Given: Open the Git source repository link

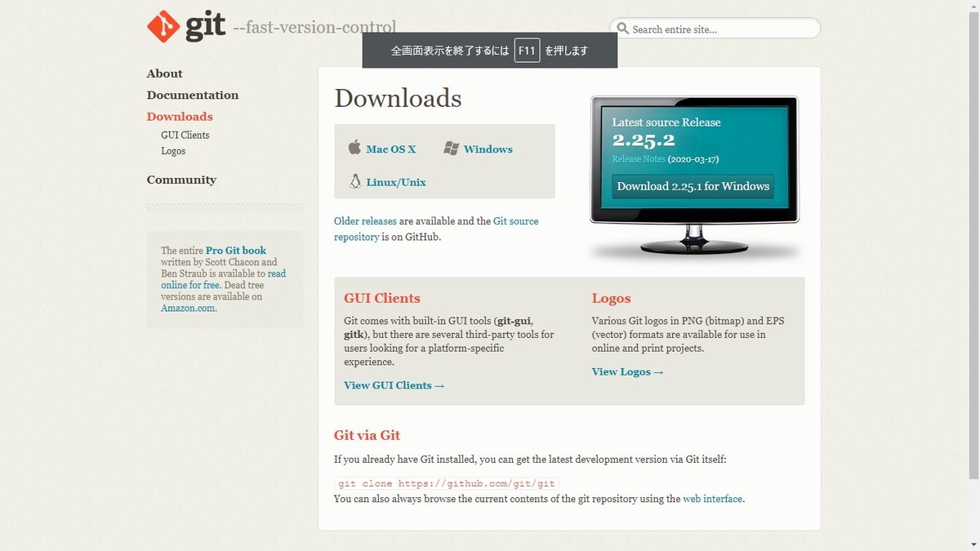Looking at the screenshot, I should [436, 229].
